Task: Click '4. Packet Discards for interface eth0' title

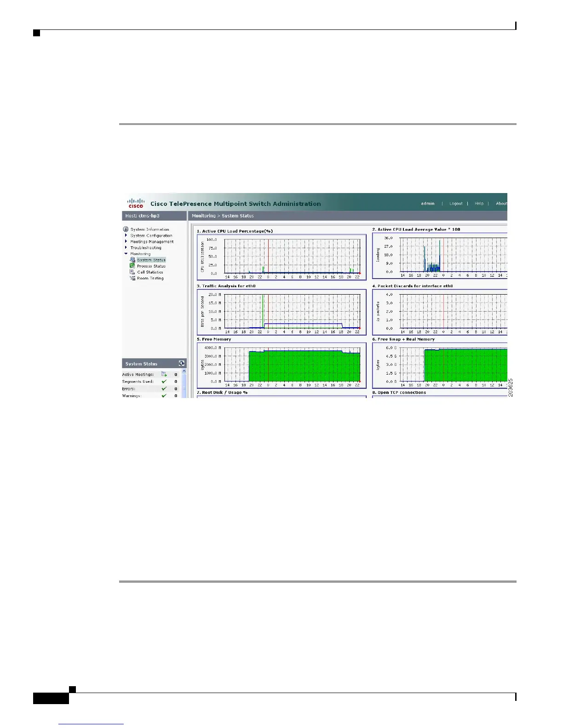Action: point(413,286)
